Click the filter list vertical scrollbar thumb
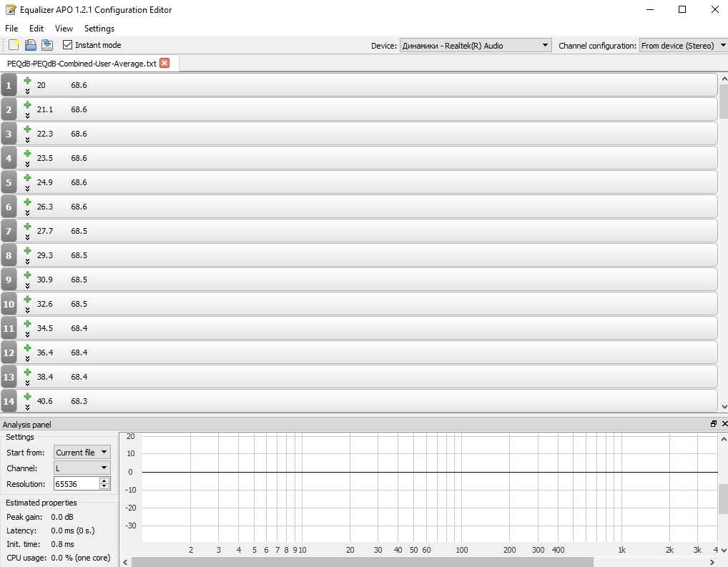728x567 pixels. coord(724,102)
